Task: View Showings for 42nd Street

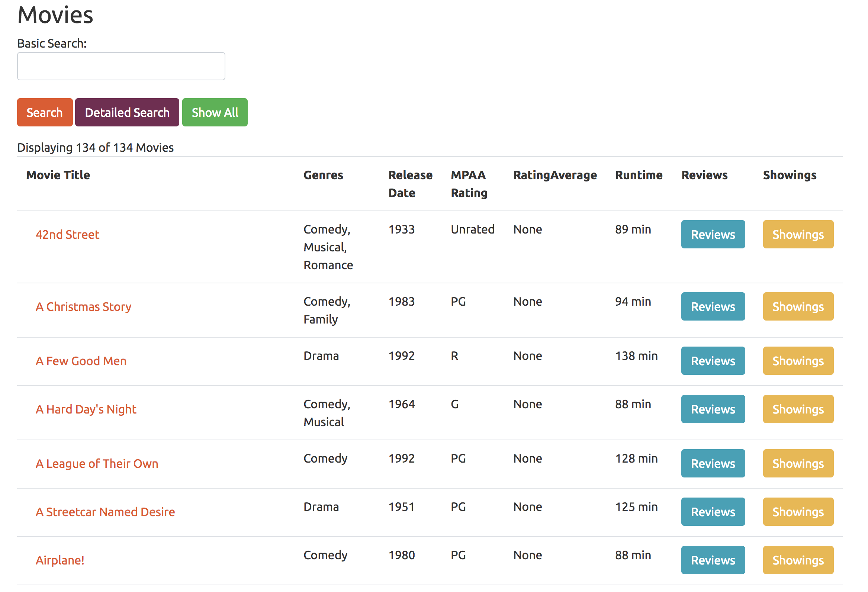Action: (x=798, y=235)
